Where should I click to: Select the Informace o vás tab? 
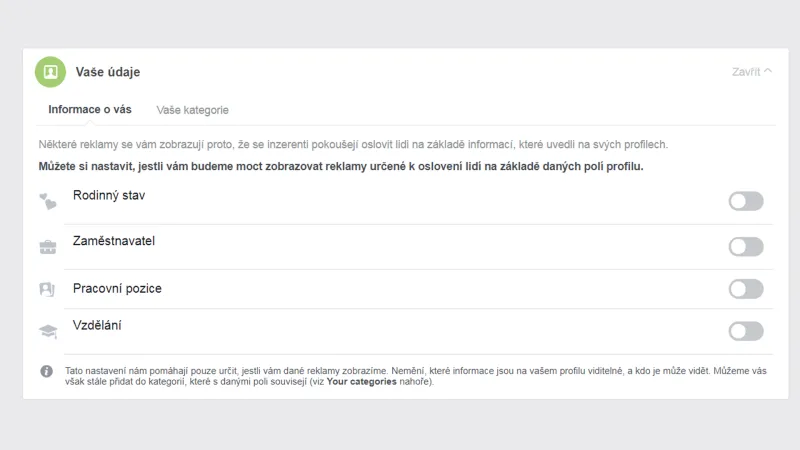point(89,110)
